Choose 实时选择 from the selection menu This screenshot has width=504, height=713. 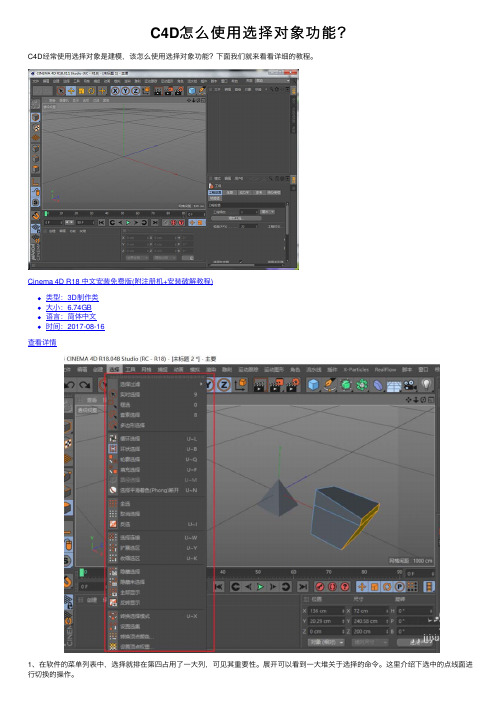point(157,394)
